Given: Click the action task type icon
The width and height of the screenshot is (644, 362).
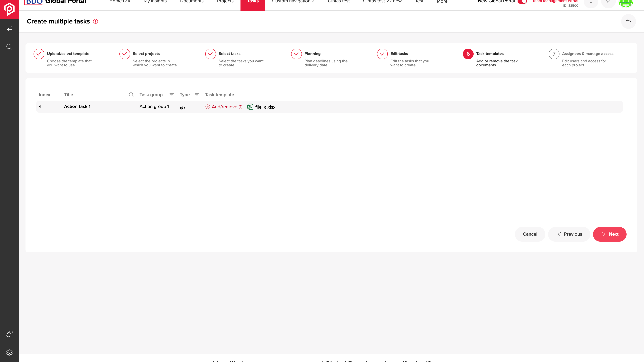Looking at the screenshot, I should click(182, 107).
